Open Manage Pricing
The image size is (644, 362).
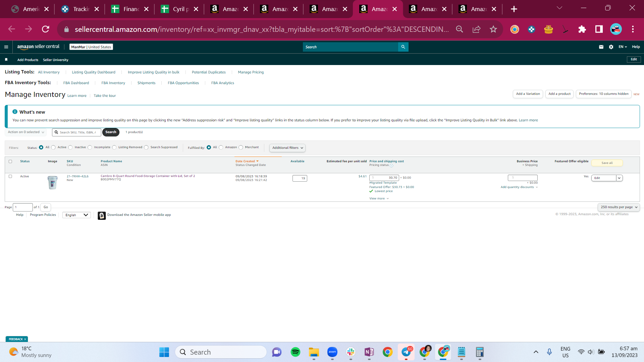(x=251, y=72)
